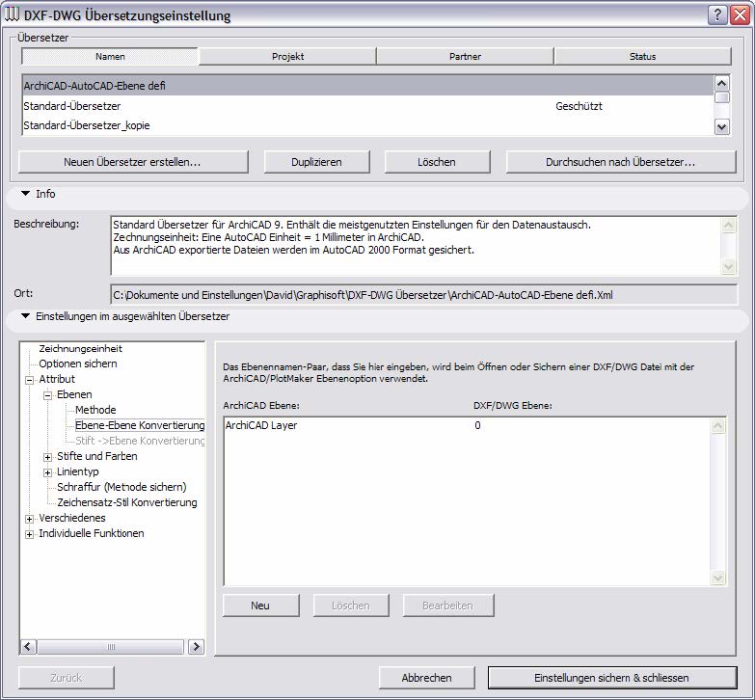Screen dimensions: 755x700
Task: Select Methode under Ebenen
Action: coord(95,410)
